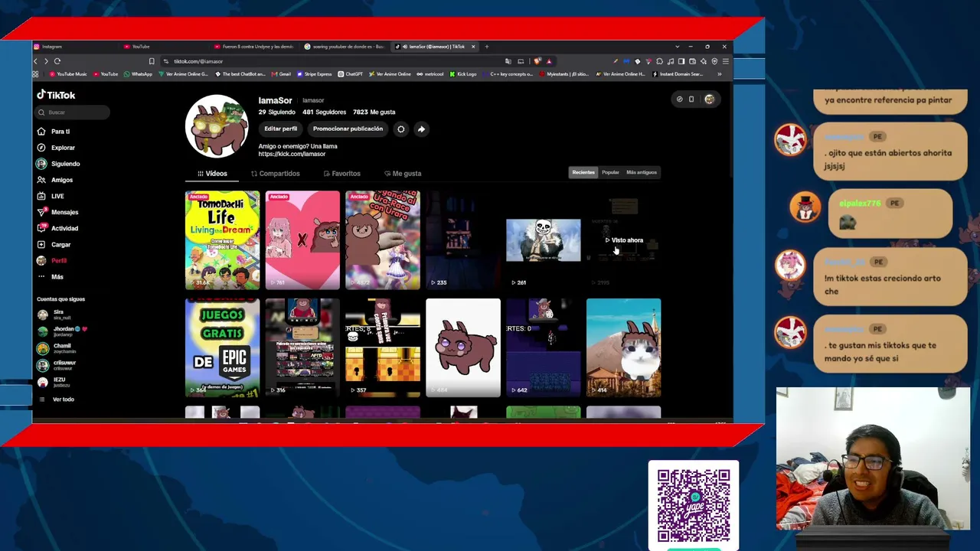
Task: Open the browser main menu icon
Action: (x=725, y=61)
